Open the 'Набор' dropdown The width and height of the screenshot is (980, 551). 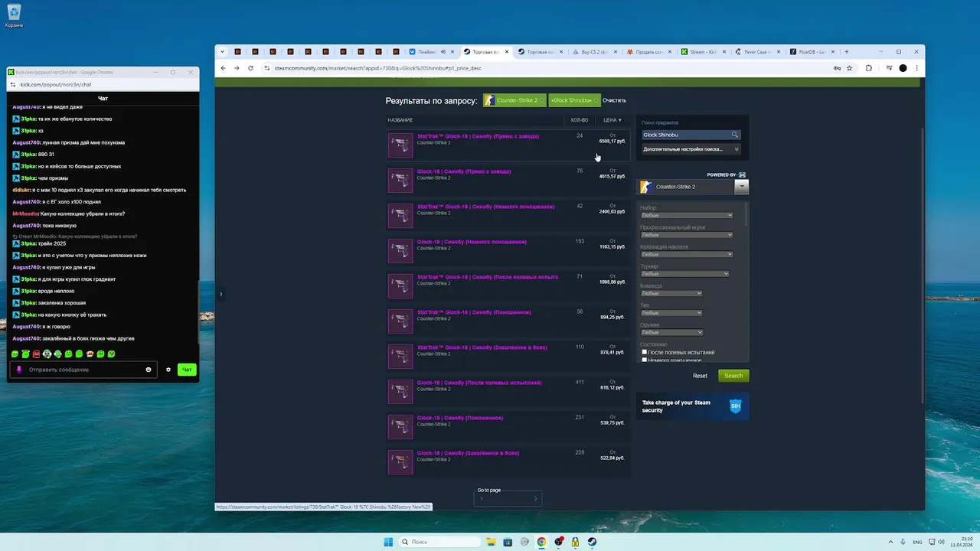[687, 215]
